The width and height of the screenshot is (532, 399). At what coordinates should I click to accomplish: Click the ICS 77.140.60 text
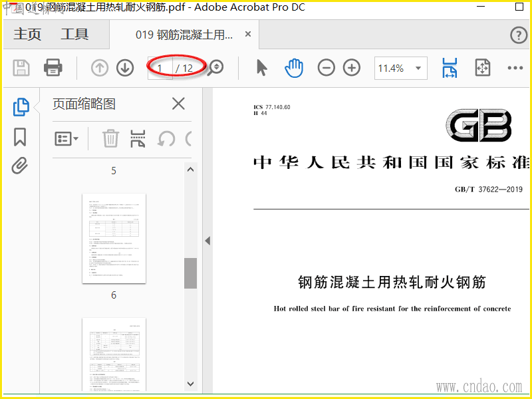[272, 107]
